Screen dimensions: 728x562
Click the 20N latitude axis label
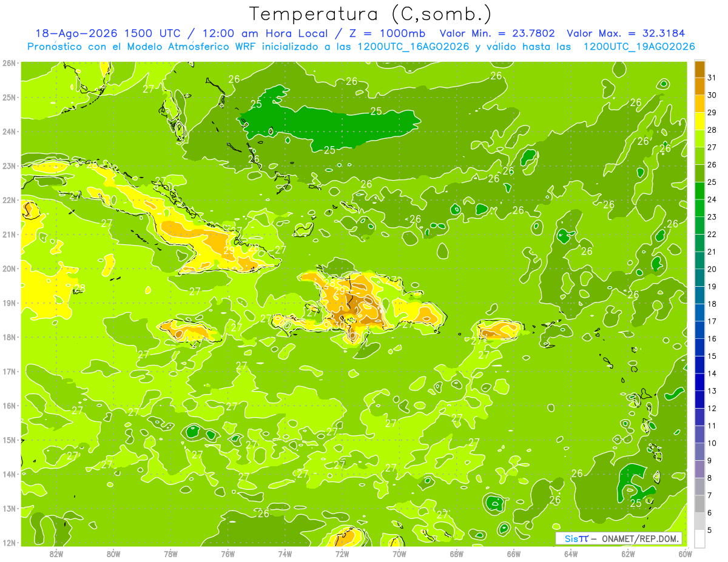(x=8, y=269)
